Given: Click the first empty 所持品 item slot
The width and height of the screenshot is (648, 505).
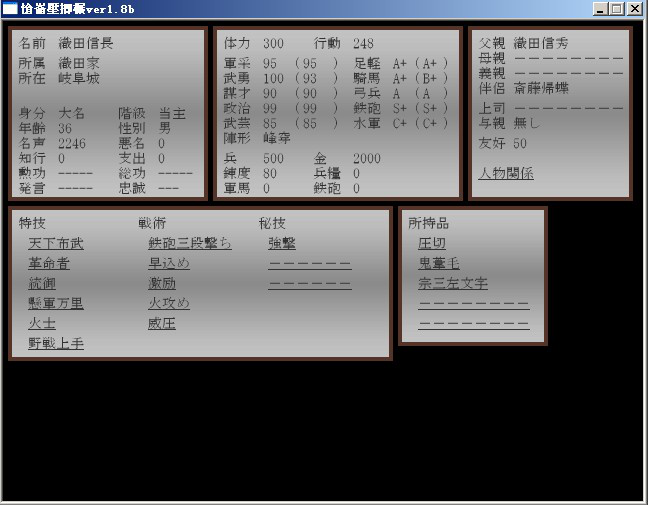Looking at the screenshot, I should click(x=473, y=304).
